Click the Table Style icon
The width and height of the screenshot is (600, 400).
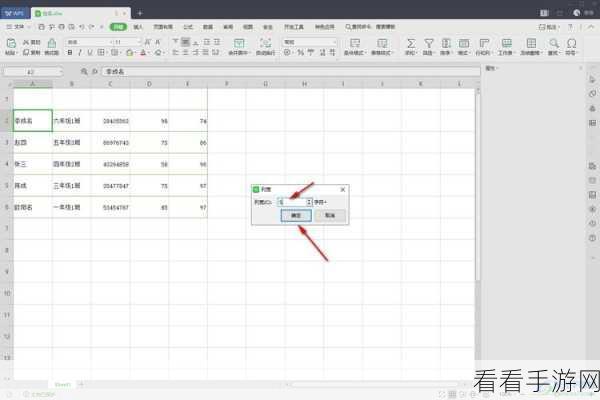382,43
